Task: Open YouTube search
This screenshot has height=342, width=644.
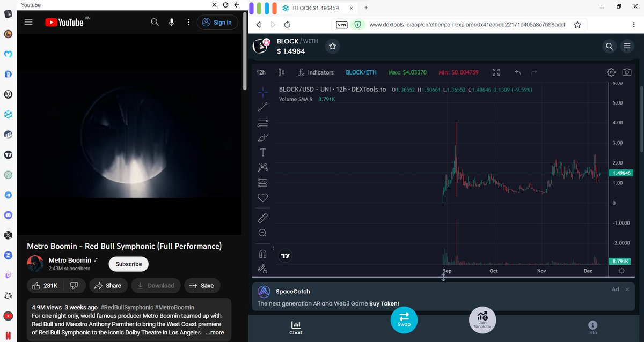Action: click(155, 22)
